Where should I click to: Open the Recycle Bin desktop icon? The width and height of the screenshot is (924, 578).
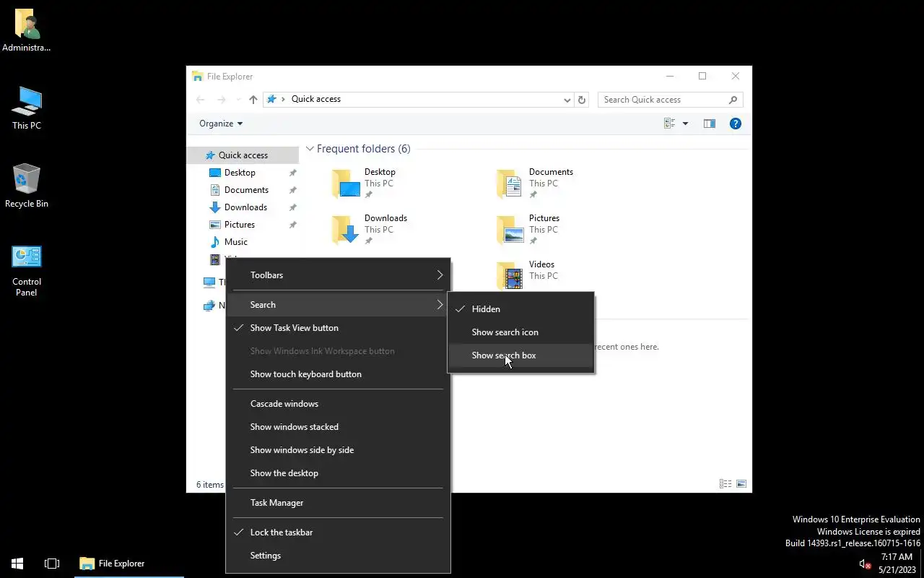point(27,186)
